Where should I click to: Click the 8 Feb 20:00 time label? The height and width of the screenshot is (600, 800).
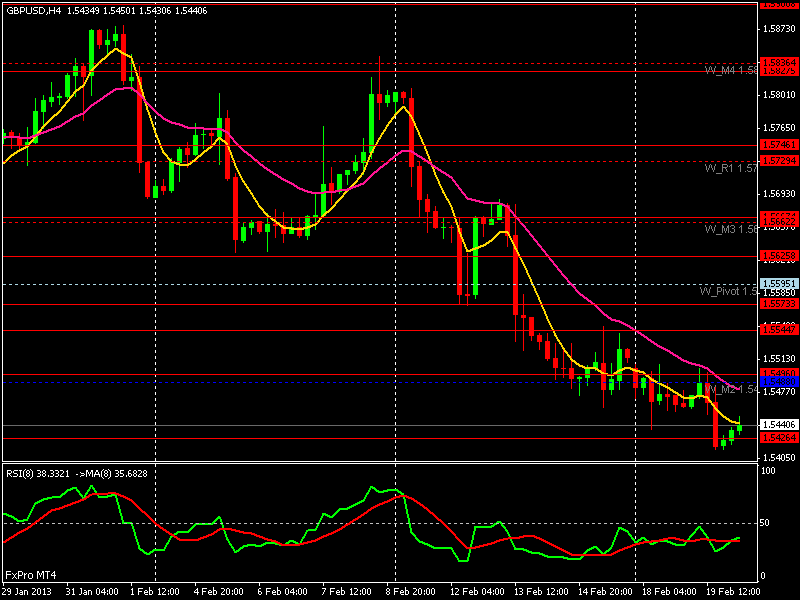point(411,592)
